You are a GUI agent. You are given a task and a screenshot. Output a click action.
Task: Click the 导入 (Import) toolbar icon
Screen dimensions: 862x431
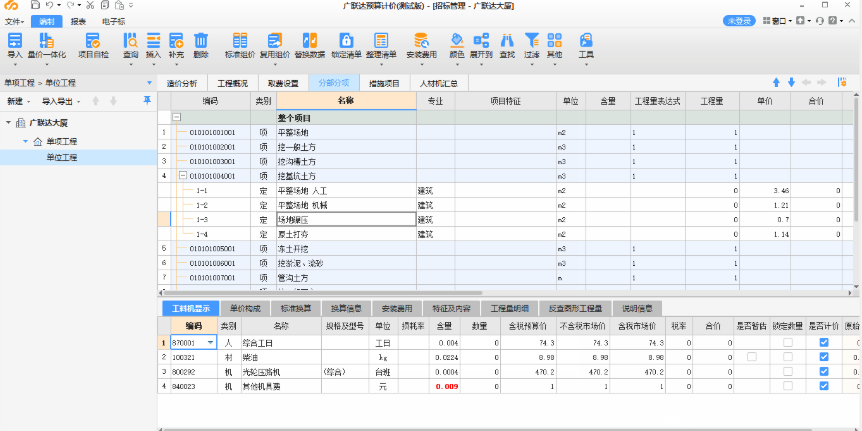(14, 44)
